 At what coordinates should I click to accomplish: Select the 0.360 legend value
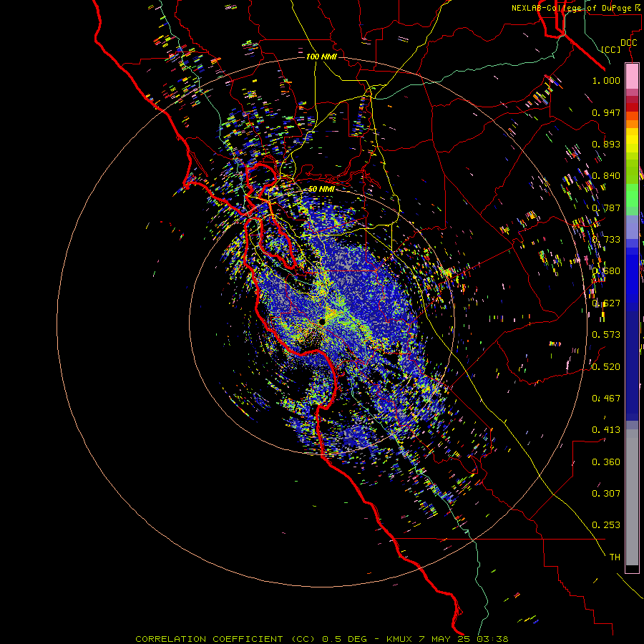pyautogui.click(x=606, y=462)
